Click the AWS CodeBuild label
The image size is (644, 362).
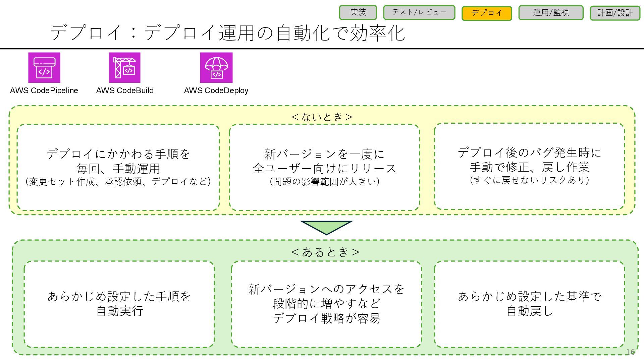(x=125, y=90)
